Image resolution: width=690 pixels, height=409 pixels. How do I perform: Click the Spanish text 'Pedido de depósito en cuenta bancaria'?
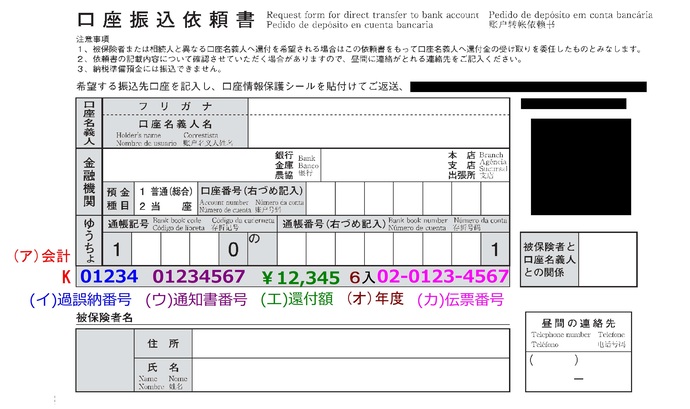(x=350, y=25)
